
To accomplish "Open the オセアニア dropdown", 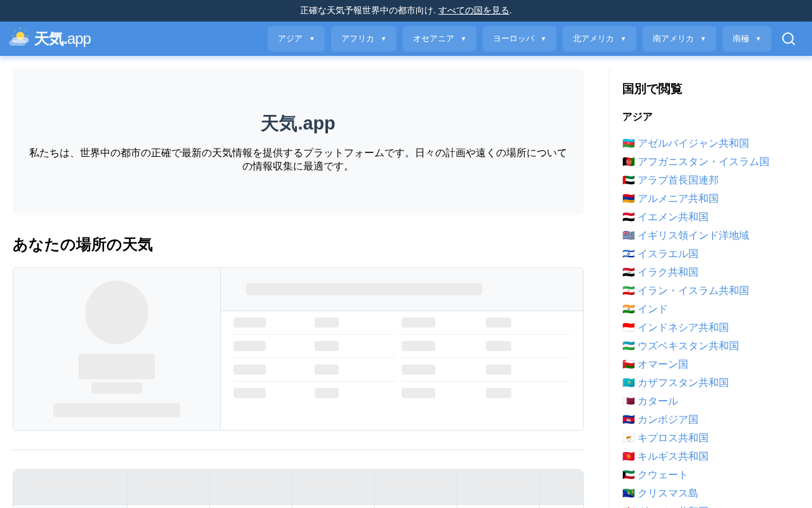I will point(440,39).
